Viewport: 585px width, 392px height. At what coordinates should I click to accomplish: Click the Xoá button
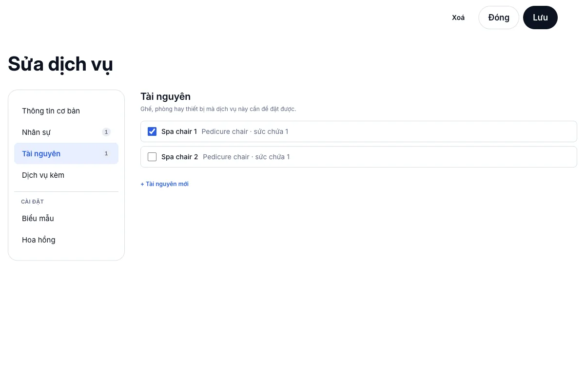tap(458, 18)
